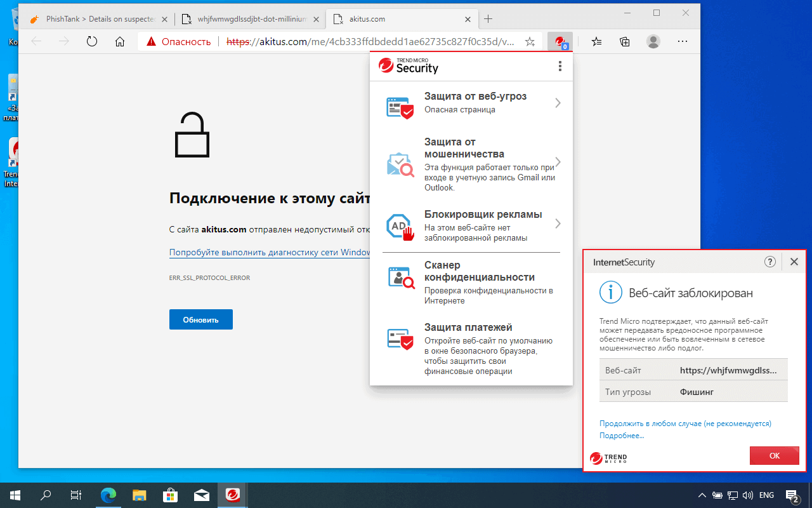The width and height of the screenshot is (812, 508).
Task: Open the Подробнее... link
Action: 622,436
